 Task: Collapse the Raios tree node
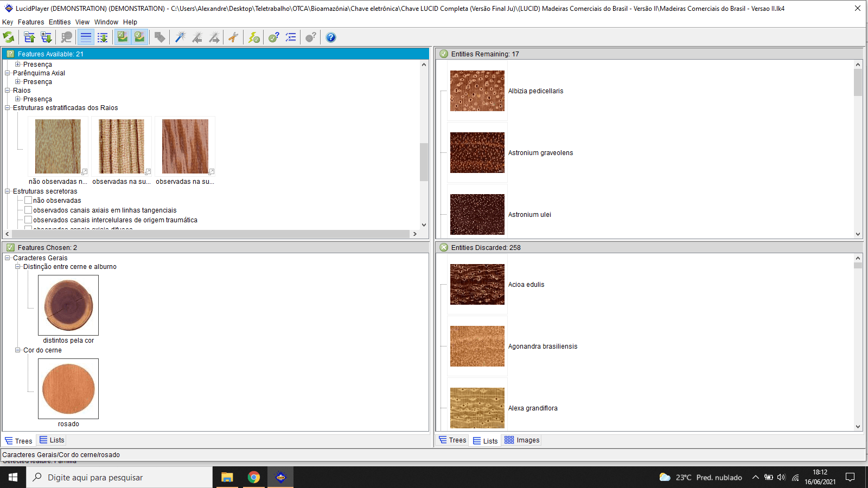[8, 91]
